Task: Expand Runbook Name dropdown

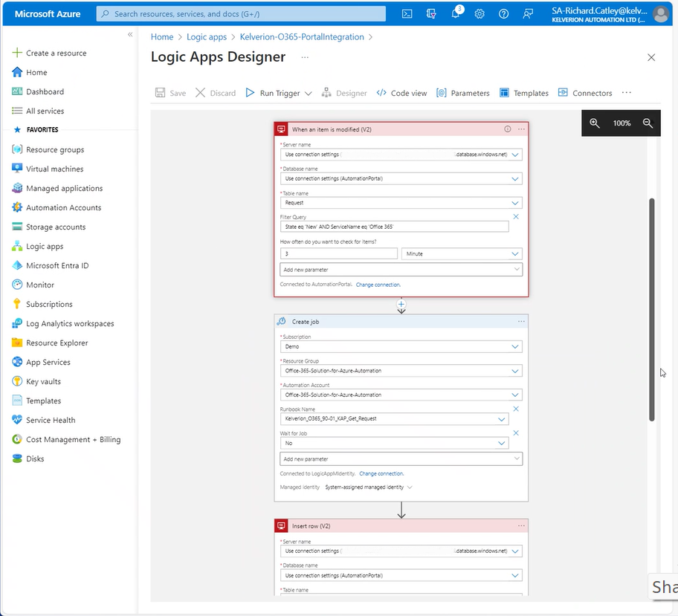Action: tap(501, 419)
